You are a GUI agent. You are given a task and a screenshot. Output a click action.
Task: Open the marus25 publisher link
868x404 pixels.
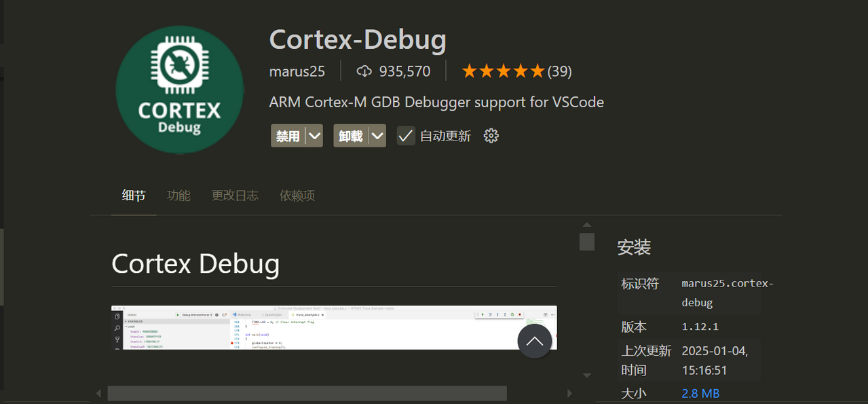pos(297,71)
